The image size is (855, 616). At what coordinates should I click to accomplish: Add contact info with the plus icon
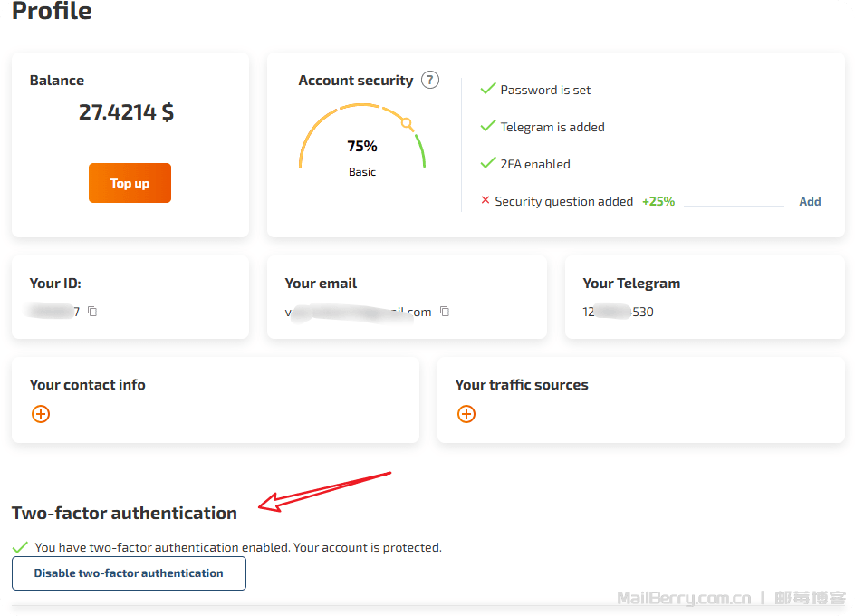tap(41, 414)
